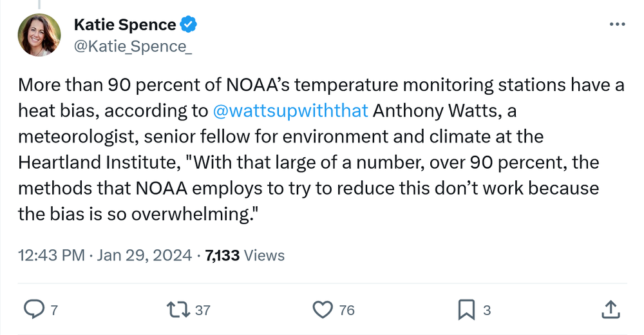The image size is (644, 335).
Task: Click the blue verified badge
Action: (188, 25)
